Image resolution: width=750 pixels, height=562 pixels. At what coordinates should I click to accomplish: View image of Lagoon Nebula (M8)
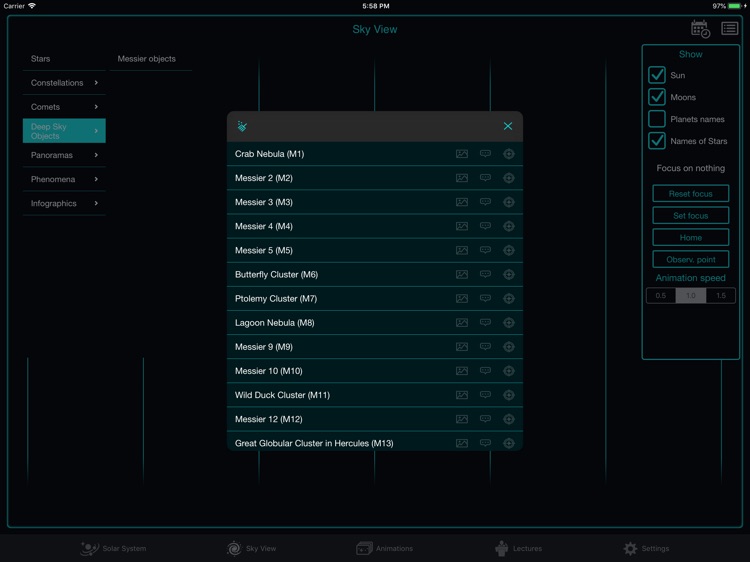click(462, 323)
